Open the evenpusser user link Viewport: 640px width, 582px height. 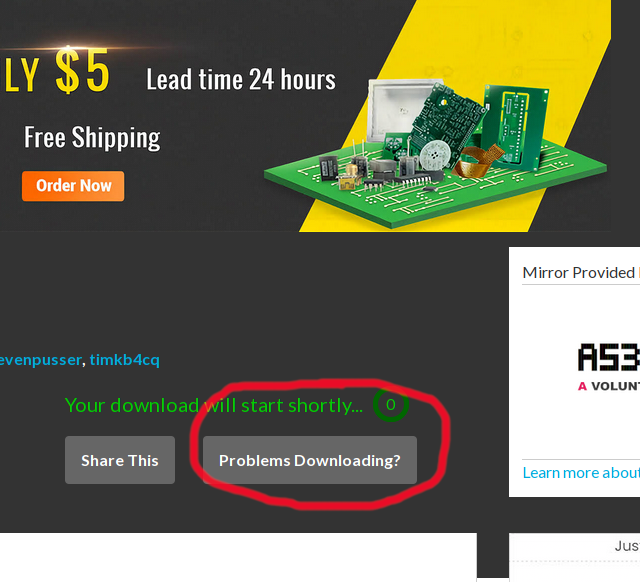coord(40,360)
